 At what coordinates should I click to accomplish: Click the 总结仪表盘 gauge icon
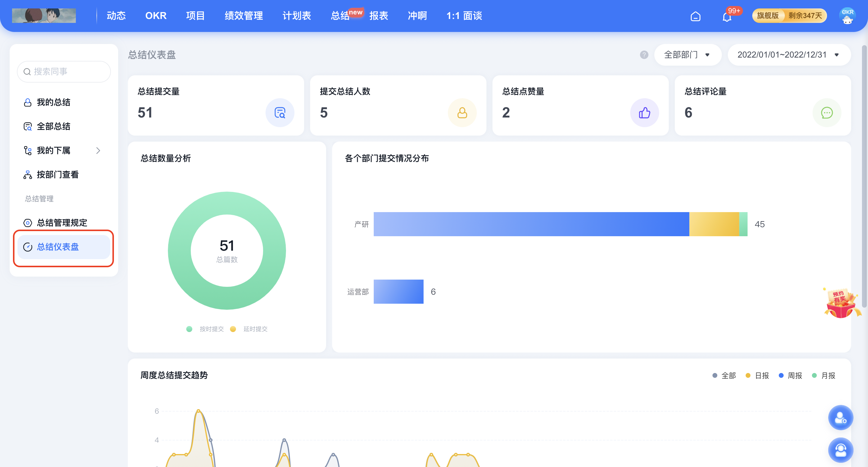click(28, 247)
